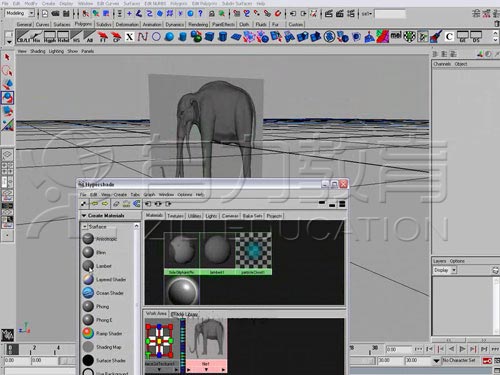The width and height of the screenshot is (500, 375).
Task: Toggle Hypershade bottom-tabs-only view button
Action: click(332, 204)
